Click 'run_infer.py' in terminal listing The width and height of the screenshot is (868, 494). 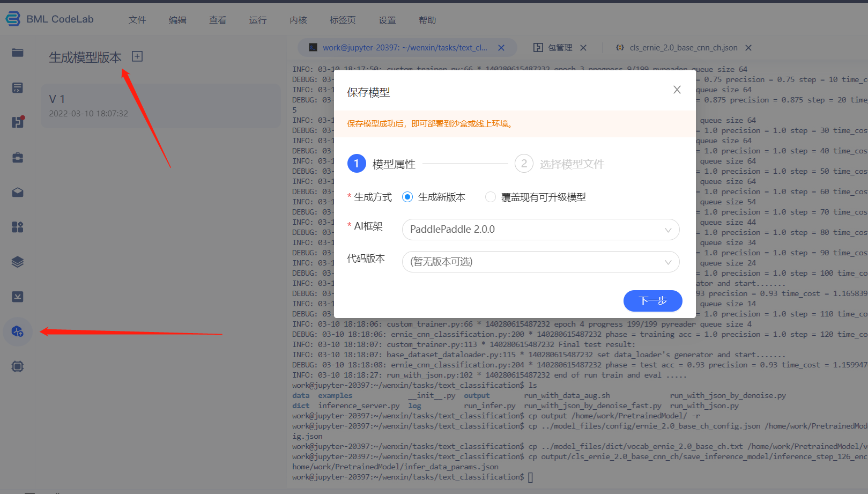coord(489,405)
